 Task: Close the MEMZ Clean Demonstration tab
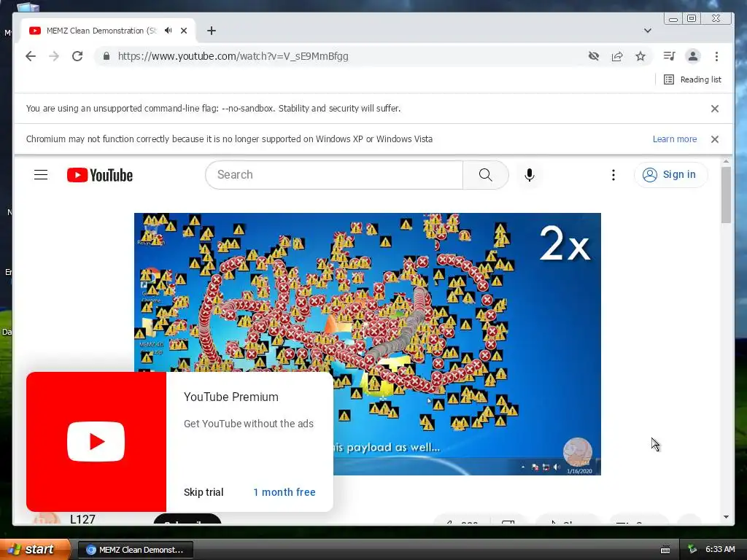click(184, 31)
